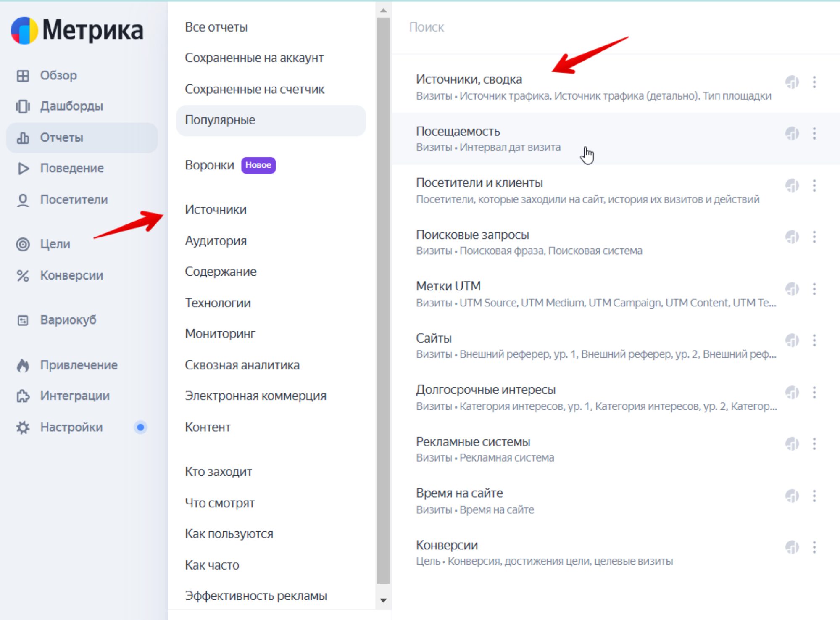Click the pie icon for Метки UTM

pyautogui.click(x=792, y=289)
